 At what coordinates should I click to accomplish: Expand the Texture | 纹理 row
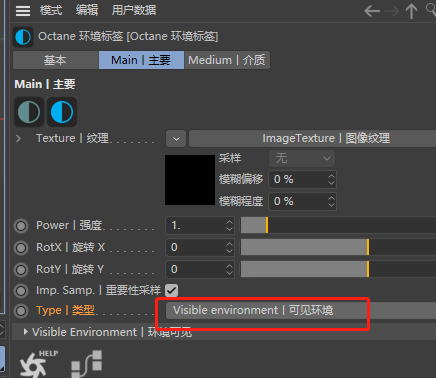pyautogui.click(x=18, y=138)
